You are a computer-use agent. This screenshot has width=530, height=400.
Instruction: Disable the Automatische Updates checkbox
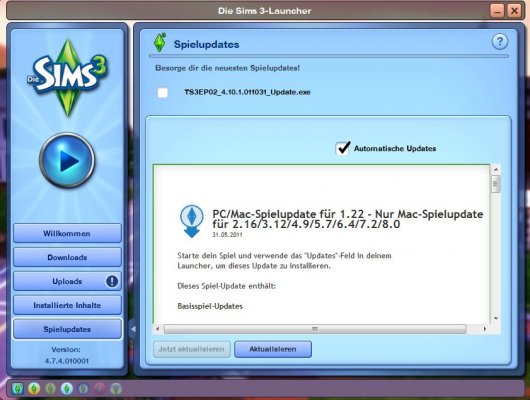342,148
